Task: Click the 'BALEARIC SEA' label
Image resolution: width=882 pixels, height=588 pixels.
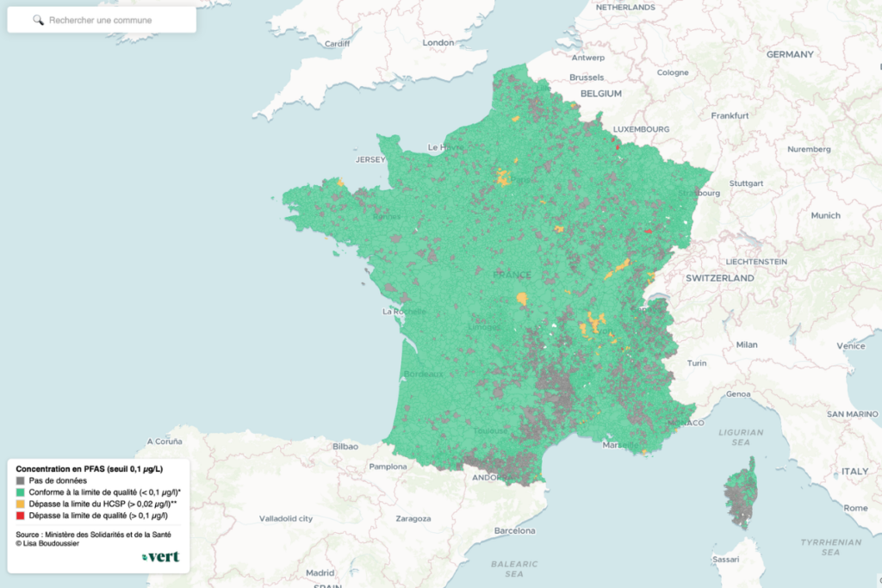Action: 514,569
